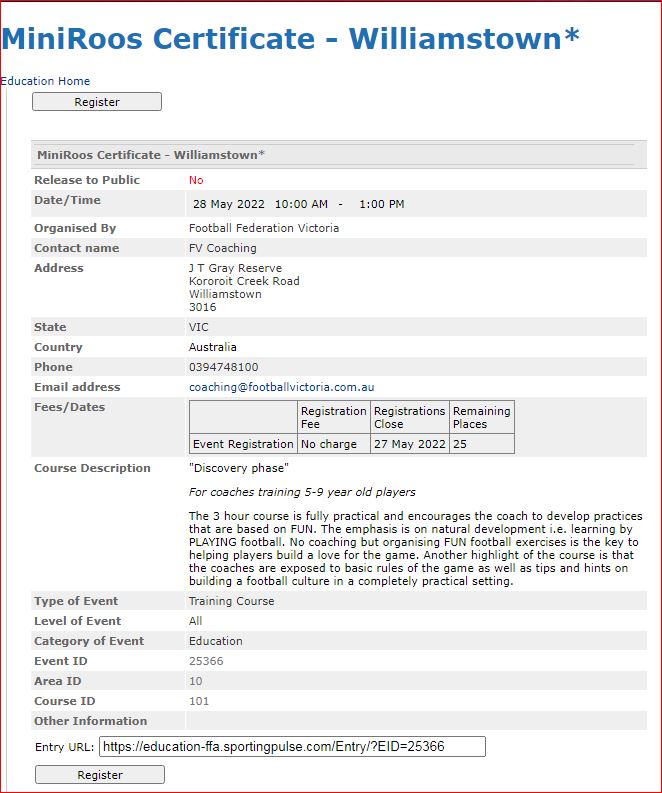
Task: Select 'Football Federation Victoria' organiser text
Action: (263, 228)
